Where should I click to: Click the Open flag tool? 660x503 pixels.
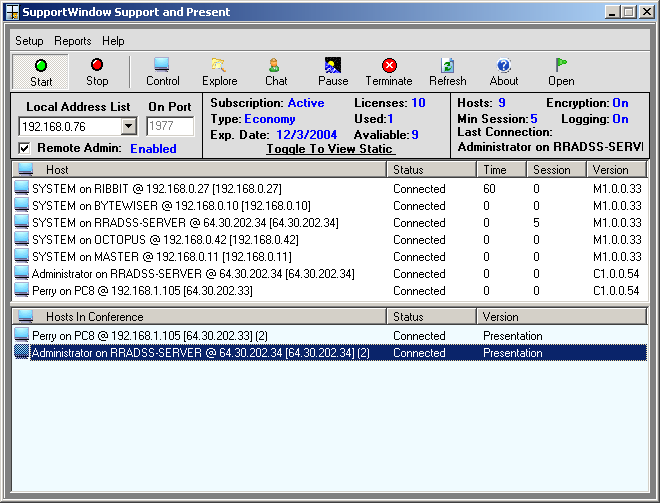(x=561, y=72)
